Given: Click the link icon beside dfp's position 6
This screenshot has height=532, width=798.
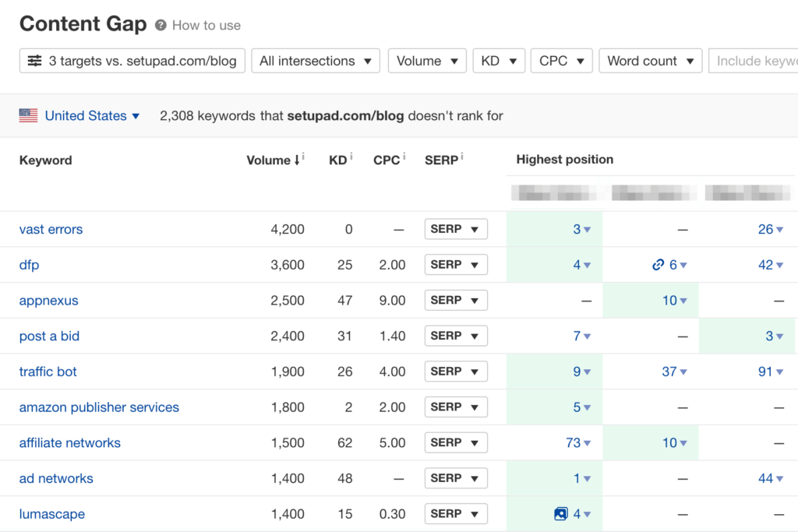Looking at the screenshot, I should click(659, 265).
